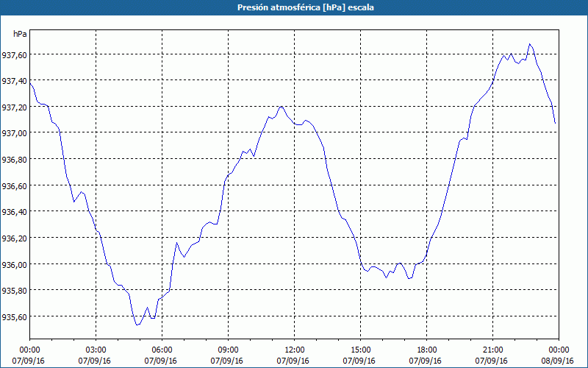This screenshot has height=368, width=588.
Task: Click the 03:00 time axis label
Action: pos(96,350)
